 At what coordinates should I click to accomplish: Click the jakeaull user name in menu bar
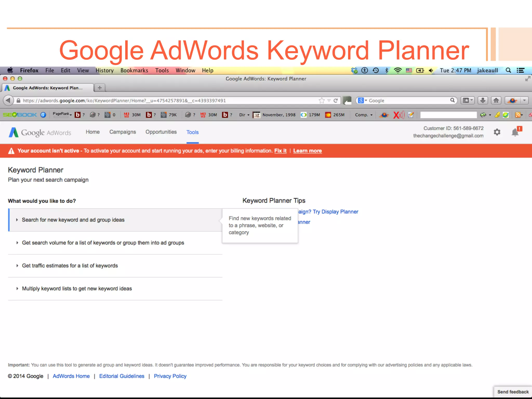tap(487, 70)
